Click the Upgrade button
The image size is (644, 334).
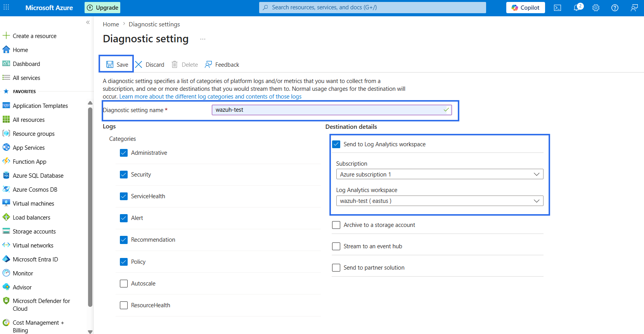point(102,8)
